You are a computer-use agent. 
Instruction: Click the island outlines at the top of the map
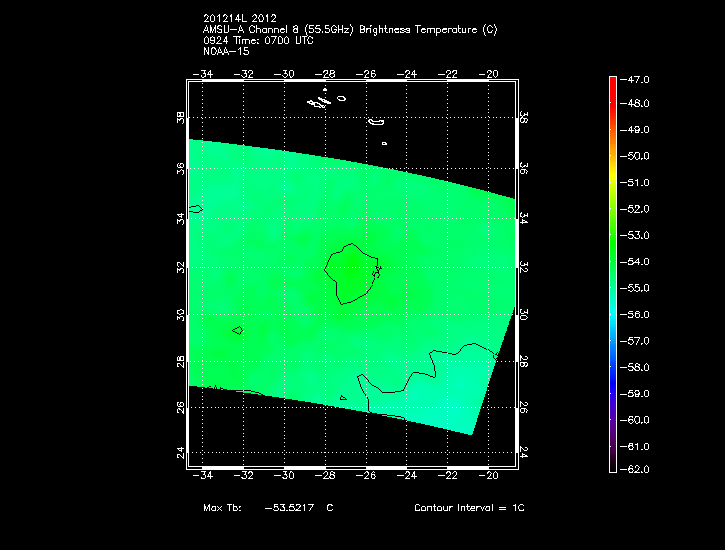click(x=320, y=100)
